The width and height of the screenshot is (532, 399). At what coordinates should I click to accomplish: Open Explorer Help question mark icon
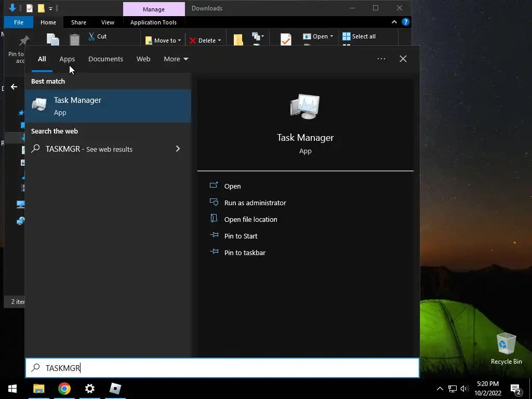point(405,22)
